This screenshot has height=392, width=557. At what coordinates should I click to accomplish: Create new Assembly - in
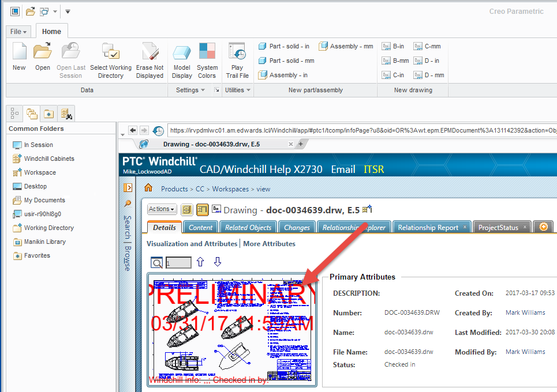(x=283, y=75)
